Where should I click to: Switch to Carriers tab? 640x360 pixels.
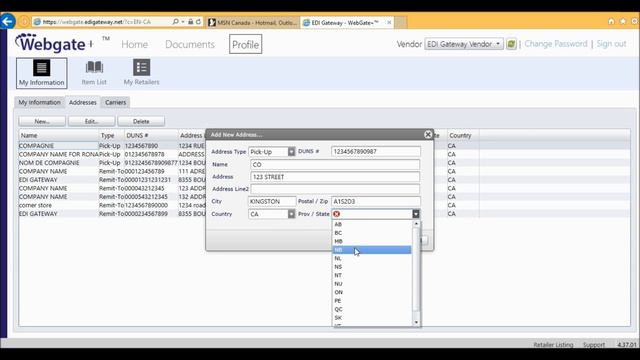click(x=116, y=102)
